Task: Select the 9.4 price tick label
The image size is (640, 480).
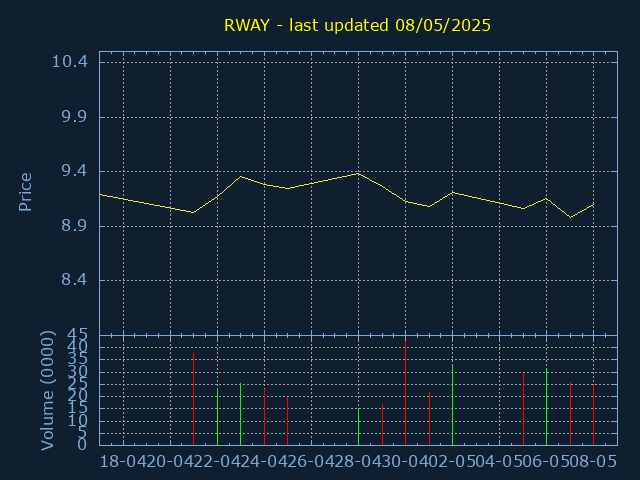Action: (74, 171)
